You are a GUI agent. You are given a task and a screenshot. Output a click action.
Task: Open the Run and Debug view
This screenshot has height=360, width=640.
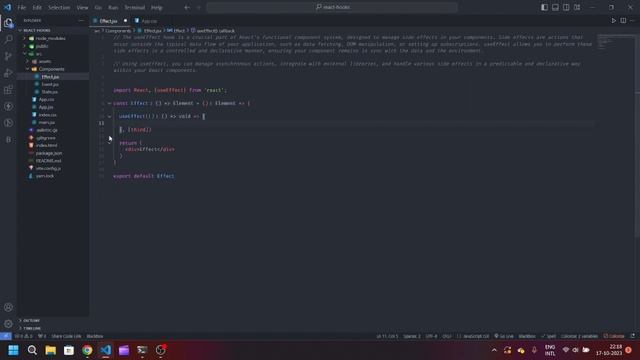click(x=8, y=73)
